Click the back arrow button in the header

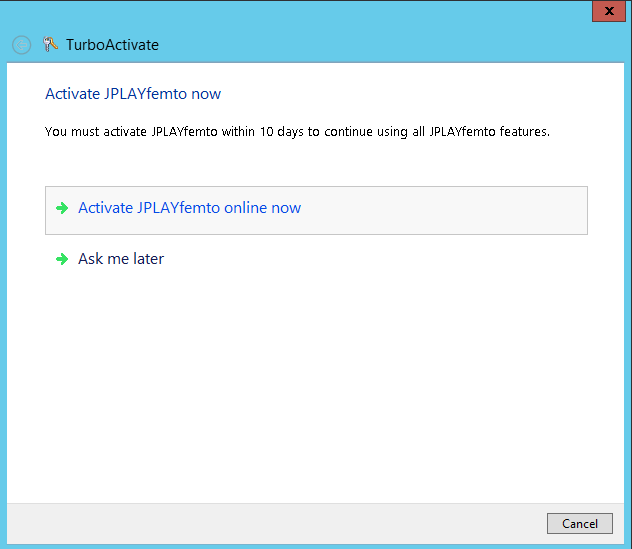[x=21, y=45]
